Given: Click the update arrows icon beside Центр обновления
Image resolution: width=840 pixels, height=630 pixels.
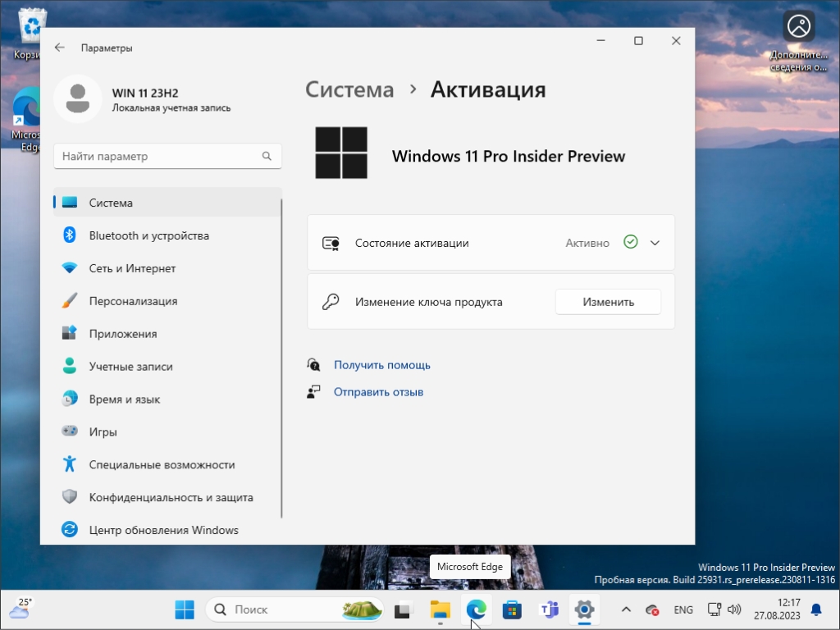Looking at the screenshot, I should click(x=70, y=529).
